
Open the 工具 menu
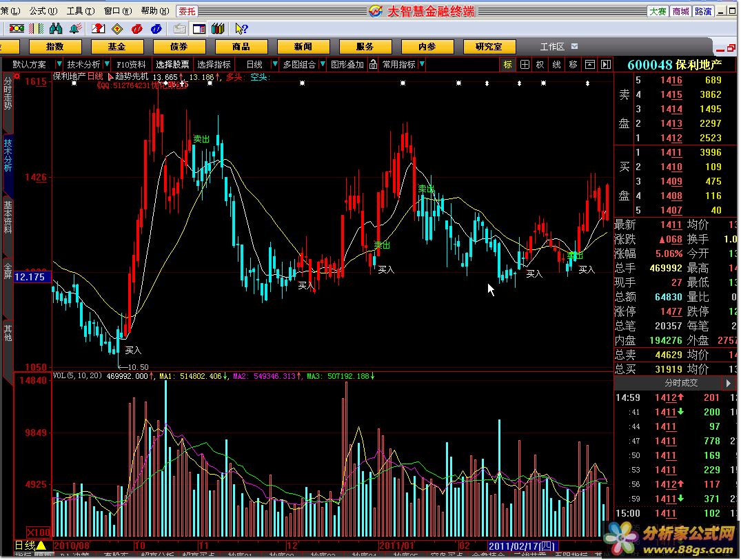(81, 11)
